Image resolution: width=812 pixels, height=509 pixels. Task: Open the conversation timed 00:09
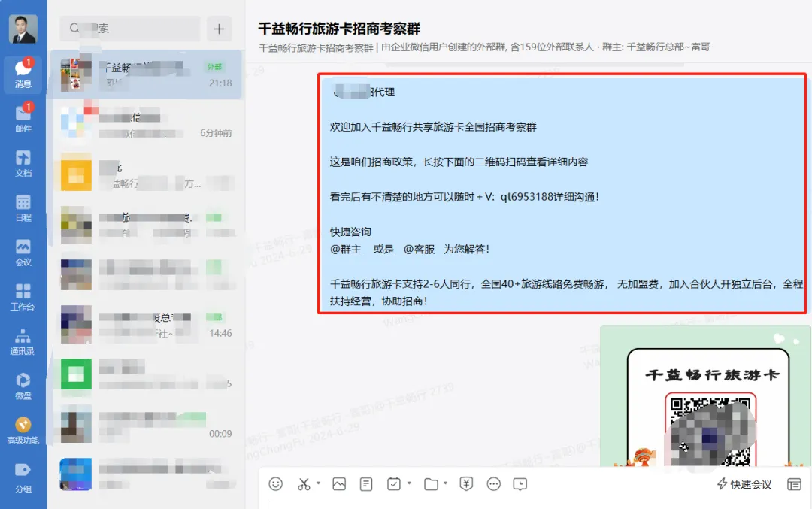(146, 424)
